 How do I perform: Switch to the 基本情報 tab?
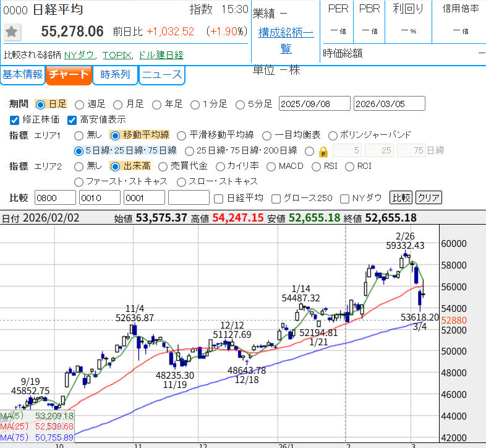(22, 75)
